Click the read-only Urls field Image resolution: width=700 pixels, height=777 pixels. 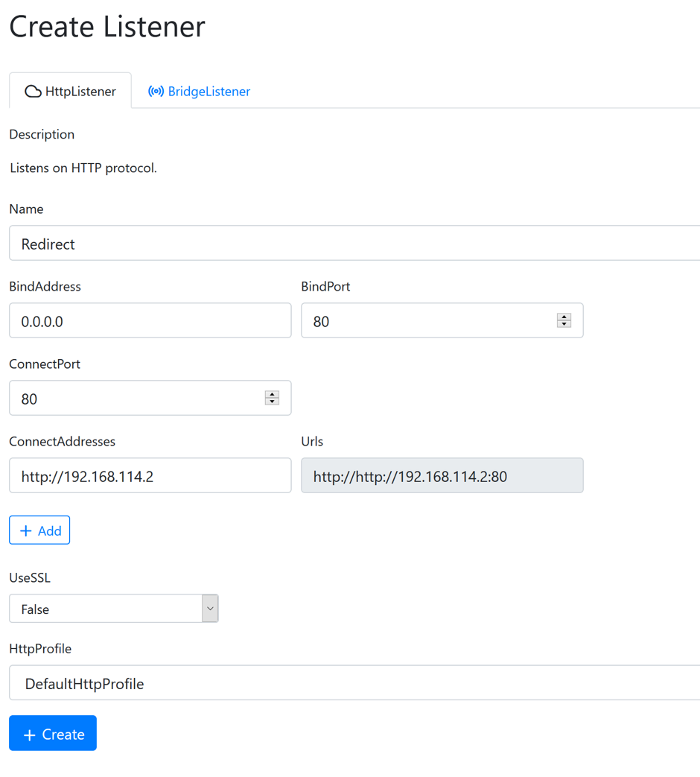tap(442, 476)
